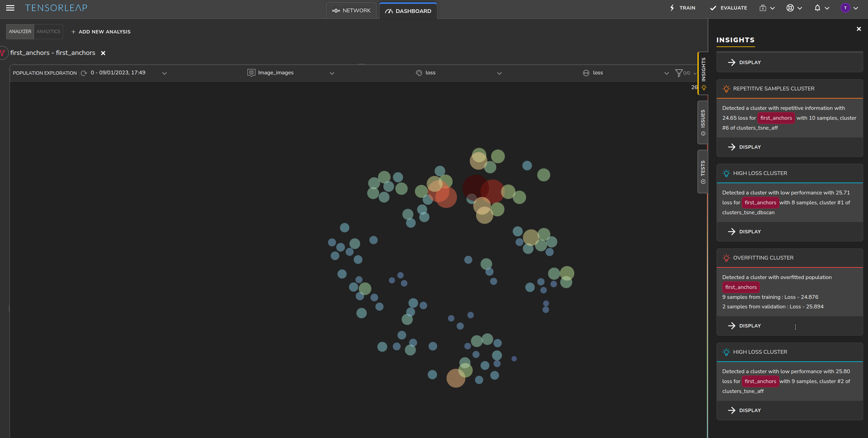This screenshot has width=868, height=438.
Task: Open the notifications bell menu
Action: tap(818, 8)
